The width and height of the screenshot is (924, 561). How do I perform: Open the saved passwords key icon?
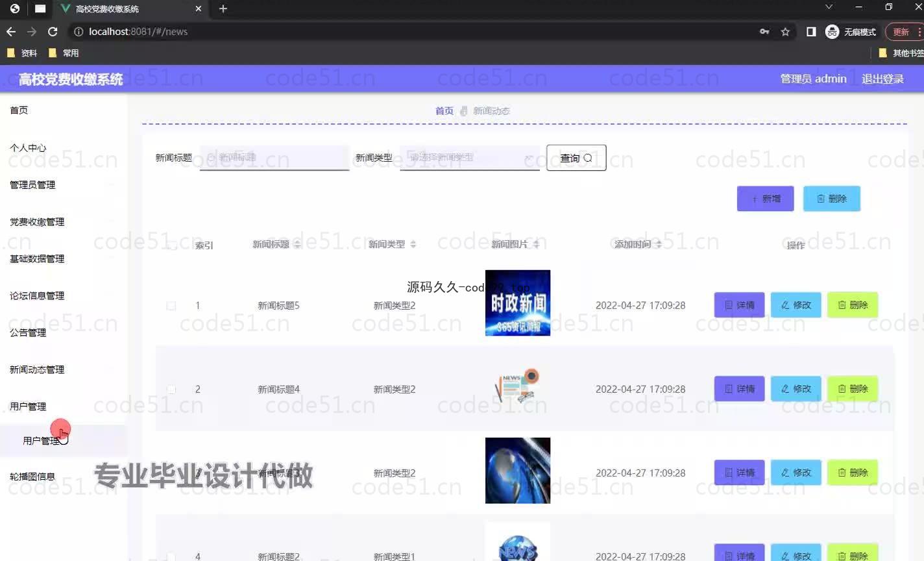pyautogui.click(x=764, y=31)
